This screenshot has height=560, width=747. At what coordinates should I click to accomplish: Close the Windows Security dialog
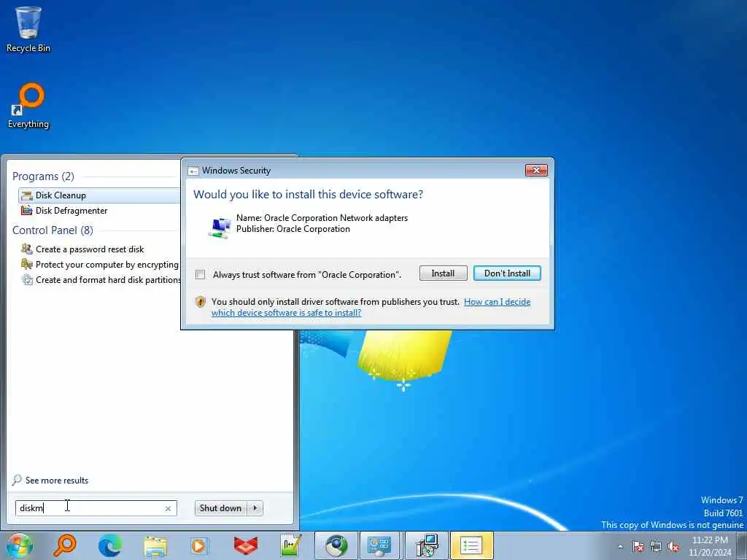click(x=536, y=170)
